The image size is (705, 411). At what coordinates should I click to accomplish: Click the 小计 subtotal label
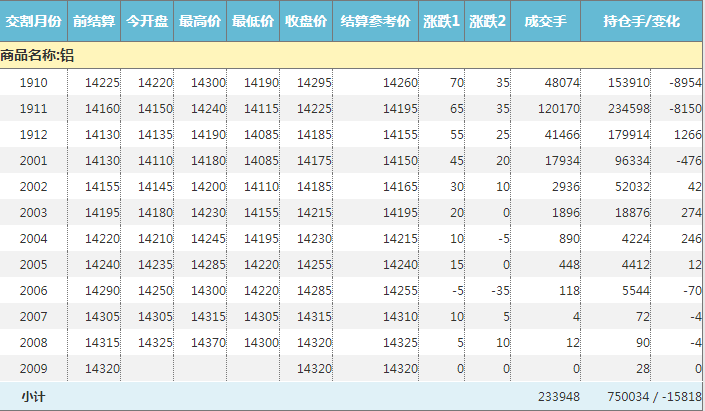click(34, 397)
